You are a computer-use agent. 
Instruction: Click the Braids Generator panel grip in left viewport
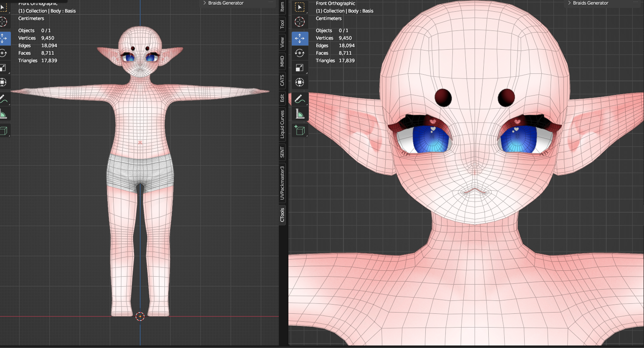point(271,3)
